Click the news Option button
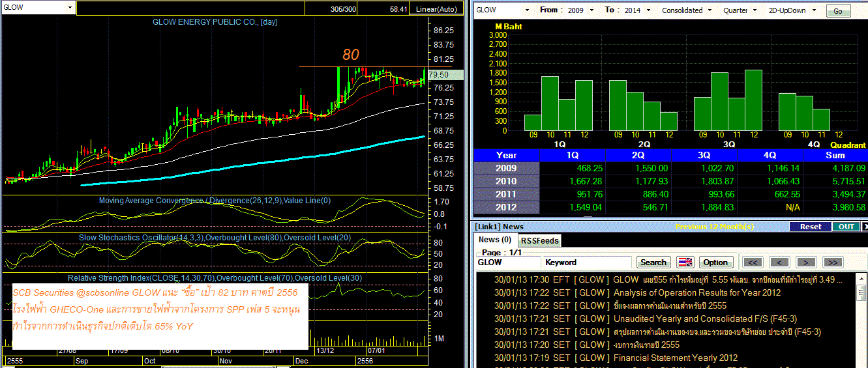Image resolution: width=868 pixels, height=368 pixels. coord(715,262)
